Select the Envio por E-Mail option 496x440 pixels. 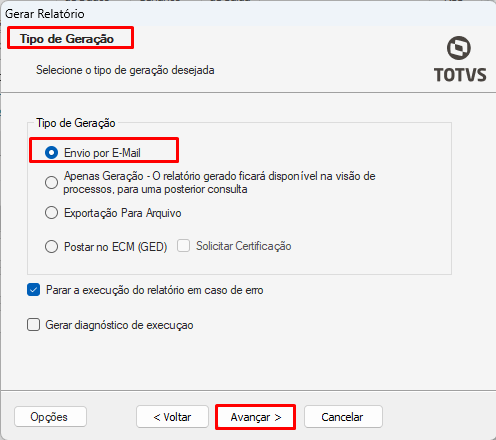coord(51,153)
